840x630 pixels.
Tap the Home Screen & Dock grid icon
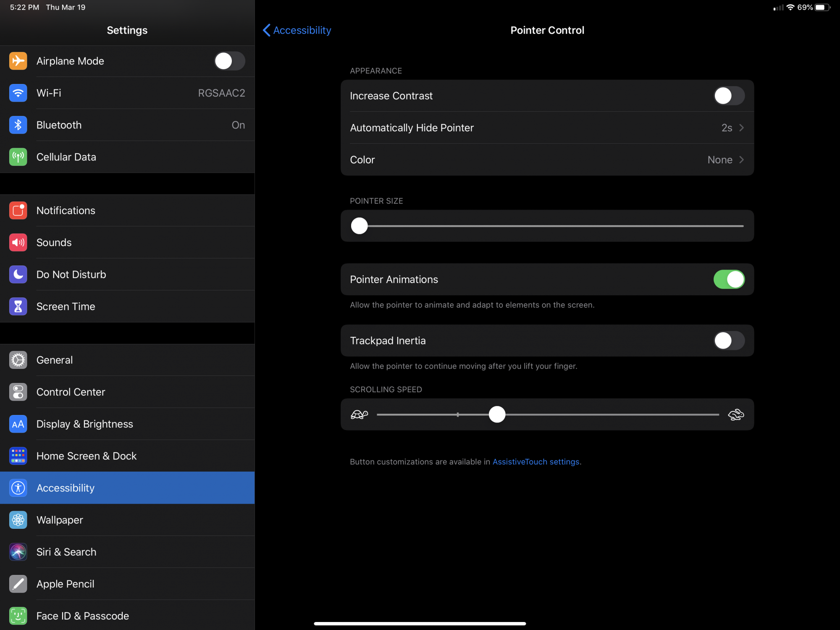tap(18, 456)
